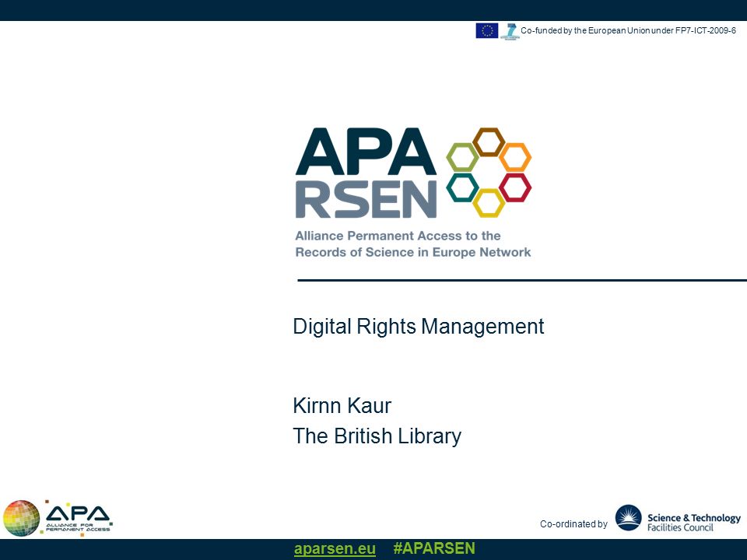This screenshot has height=560, width=747.
Task: Click the #APARSEN hashtag text
Action: 434,548
